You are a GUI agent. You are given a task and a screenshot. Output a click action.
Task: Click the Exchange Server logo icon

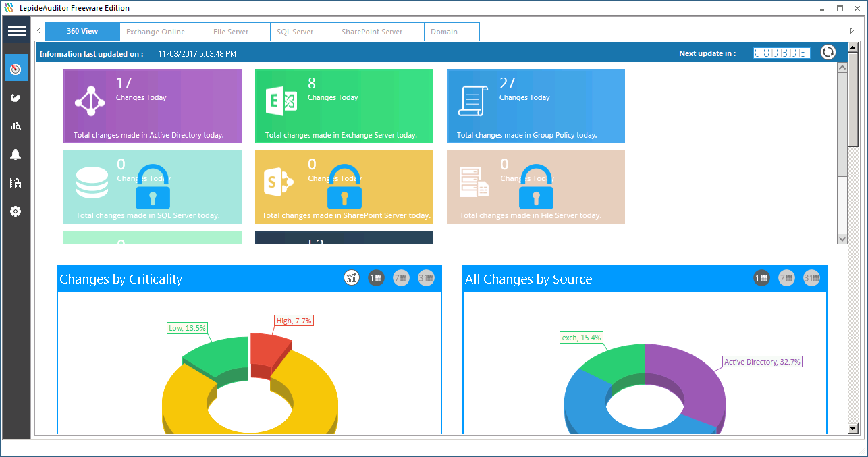pos(281,101)
